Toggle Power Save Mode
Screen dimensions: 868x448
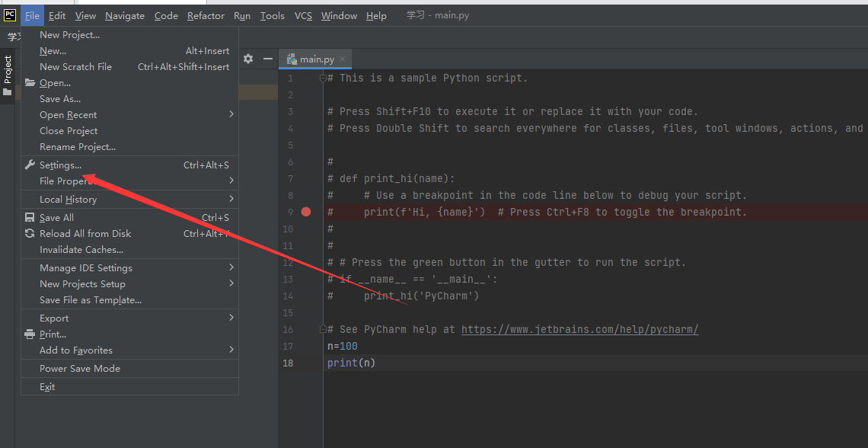[x=129, y=369]
